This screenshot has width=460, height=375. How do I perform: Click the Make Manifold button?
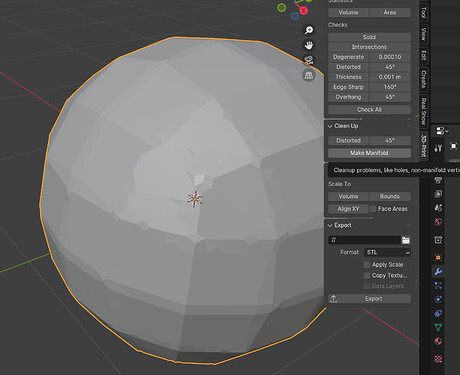369,153
